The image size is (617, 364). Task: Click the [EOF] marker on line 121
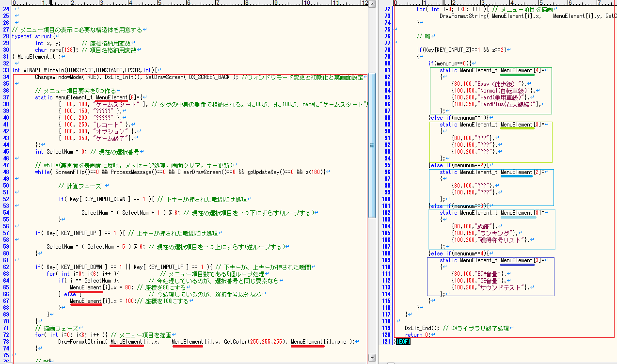[403, 342]
